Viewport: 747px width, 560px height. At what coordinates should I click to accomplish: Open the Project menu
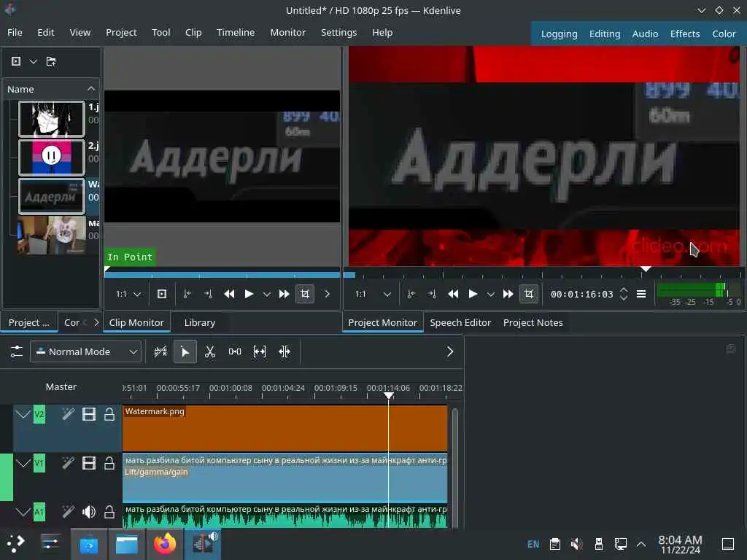(121, 32)
